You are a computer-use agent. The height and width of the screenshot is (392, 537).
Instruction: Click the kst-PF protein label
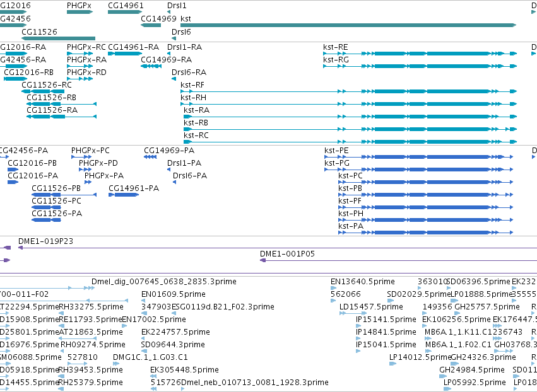350,201
